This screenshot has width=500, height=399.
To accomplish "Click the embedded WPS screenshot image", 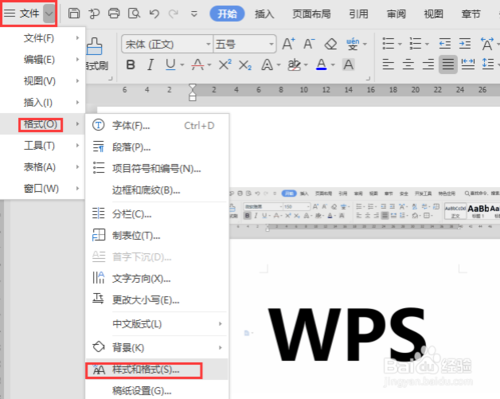I will [365, 293].
